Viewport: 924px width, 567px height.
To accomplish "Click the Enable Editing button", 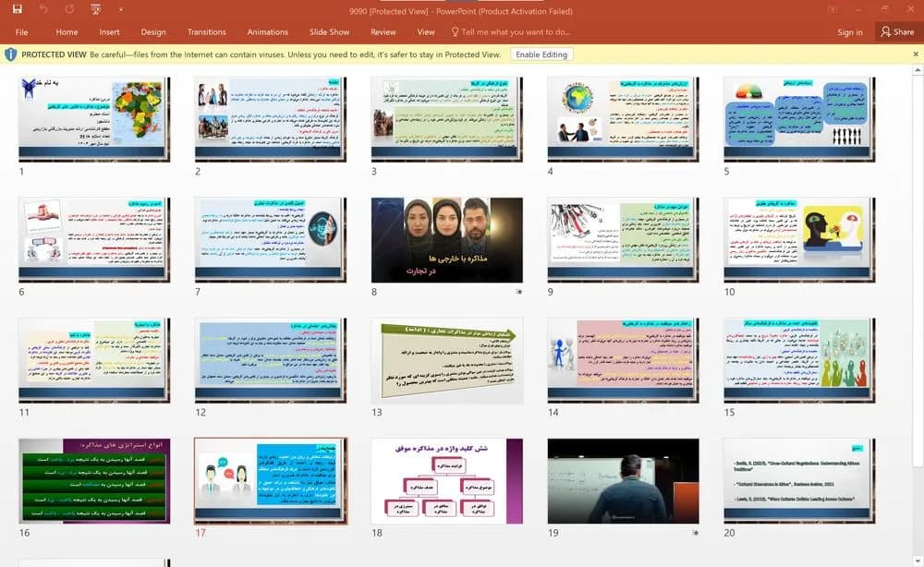I will click(541, 54).
